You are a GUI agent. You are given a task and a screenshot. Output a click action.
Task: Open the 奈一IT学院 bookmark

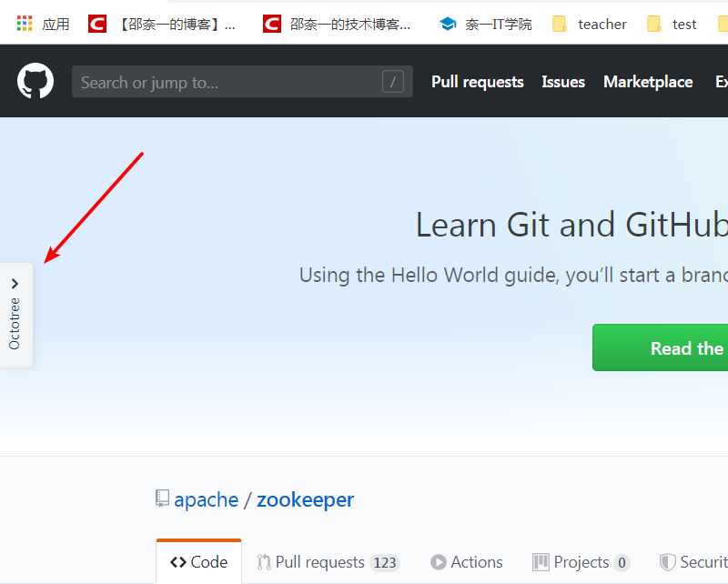pyautogui.click(x=486, y=24)
